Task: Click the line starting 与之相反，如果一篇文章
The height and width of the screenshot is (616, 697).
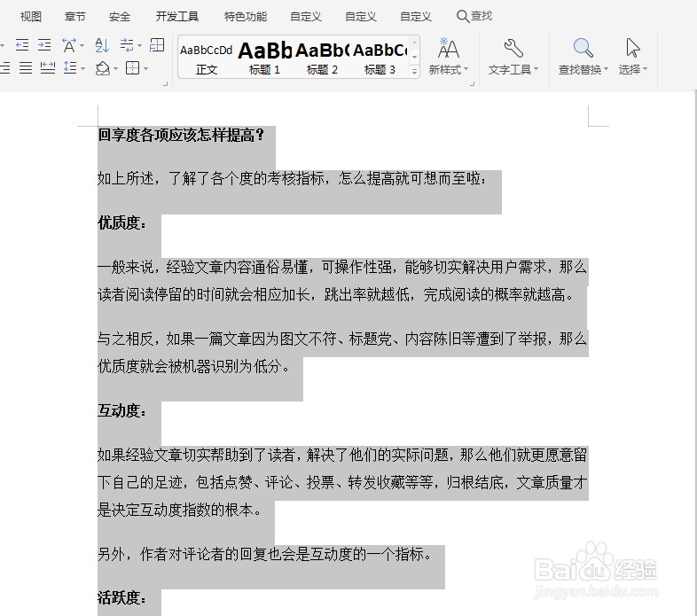Action: coord(342,339)
